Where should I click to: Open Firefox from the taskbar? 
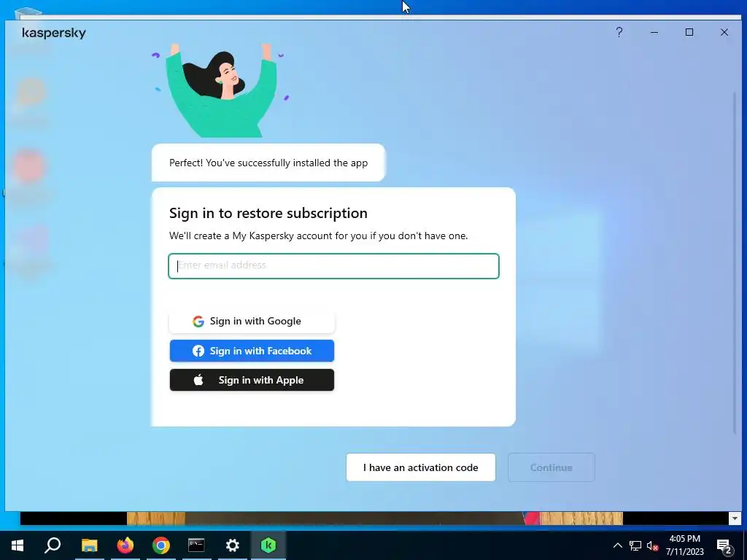pos(125,545)
